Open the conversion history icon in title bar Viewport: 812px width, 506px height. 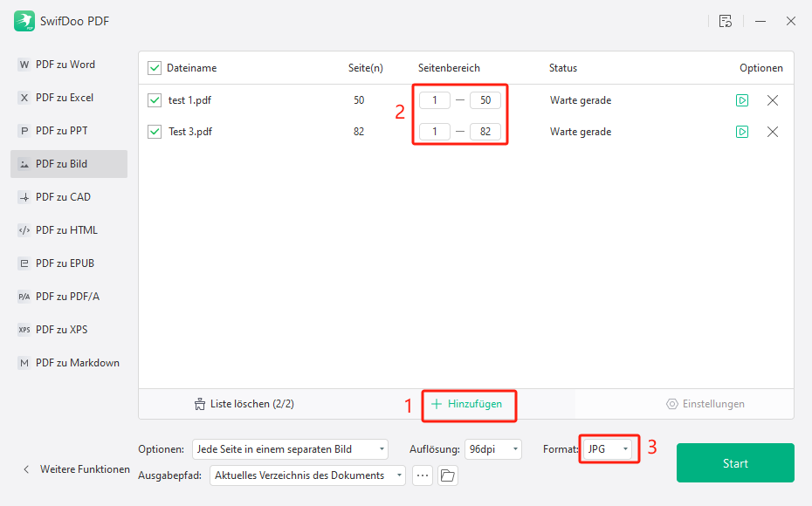pos(725,21)
